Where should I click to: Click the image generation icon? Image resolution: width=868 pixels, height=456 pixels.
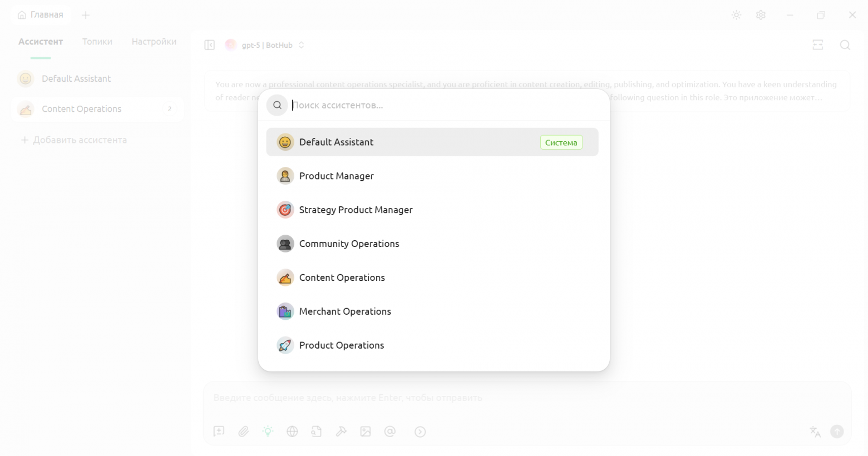tap(366, 432)
